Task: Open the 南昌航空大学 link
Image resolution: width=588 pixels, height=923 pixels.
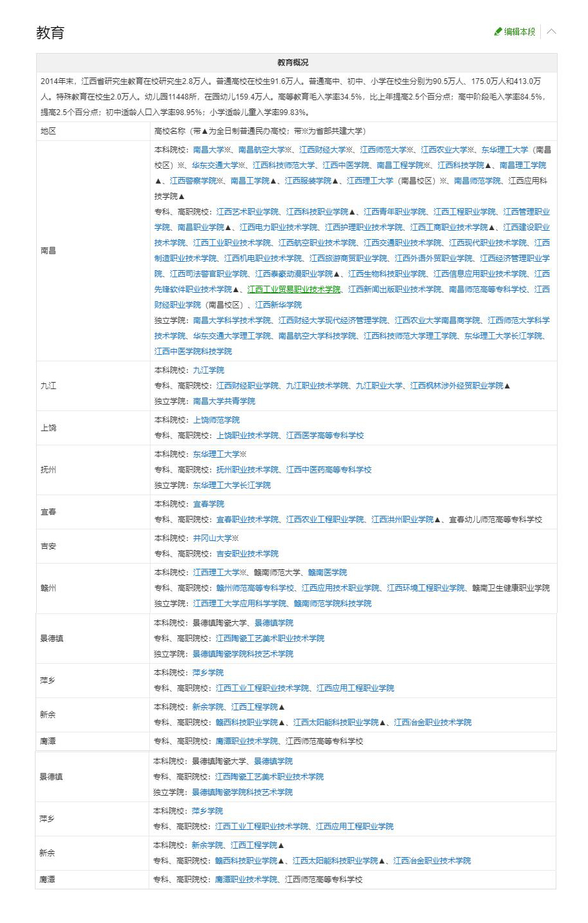Action: pos(262,150)
